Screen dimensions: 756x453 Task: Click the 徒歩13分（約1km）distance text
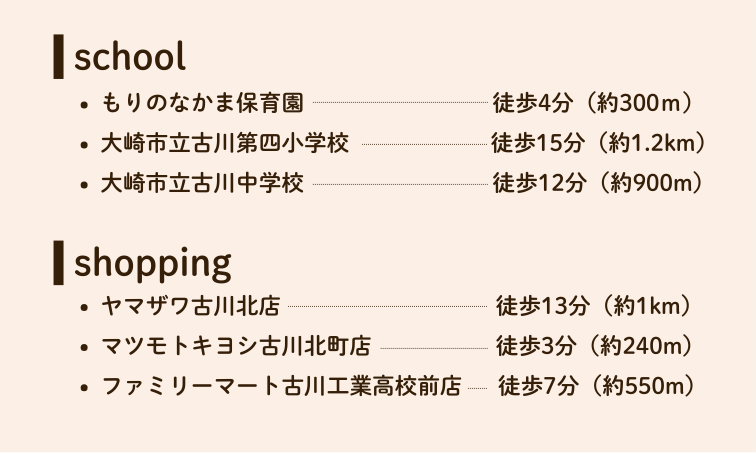pyautogui.click(x=595, y=305)
